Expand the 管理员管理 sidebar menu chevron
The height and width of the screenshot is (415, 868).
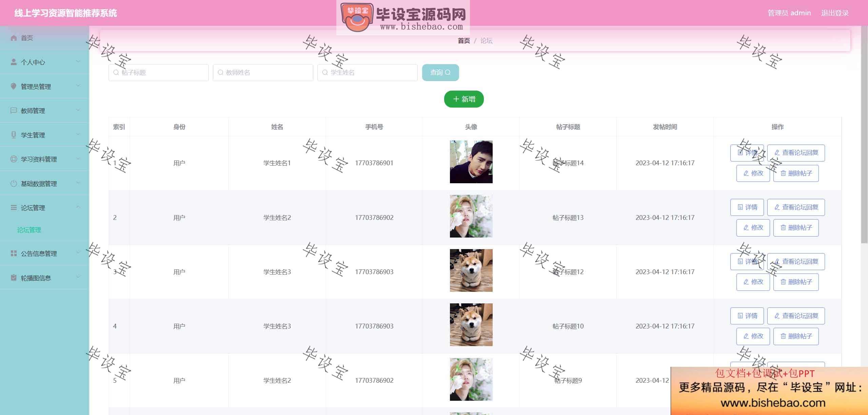78,86
